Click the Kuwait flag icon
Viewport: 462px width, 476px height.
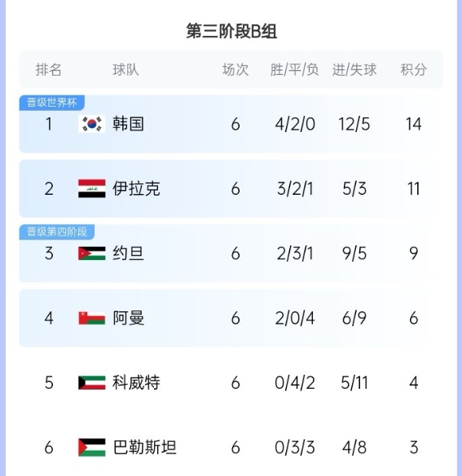(x=92, y=383)
